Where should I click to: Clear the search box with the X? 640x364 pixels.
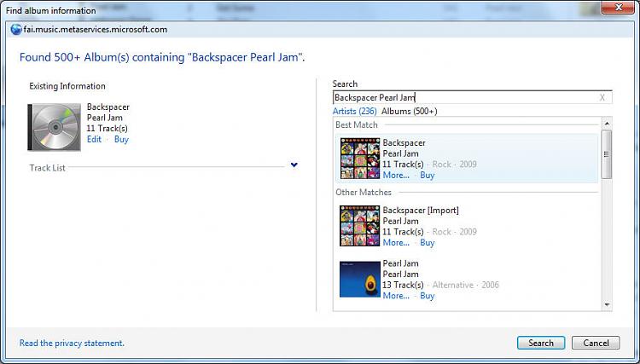click(602, 97)
